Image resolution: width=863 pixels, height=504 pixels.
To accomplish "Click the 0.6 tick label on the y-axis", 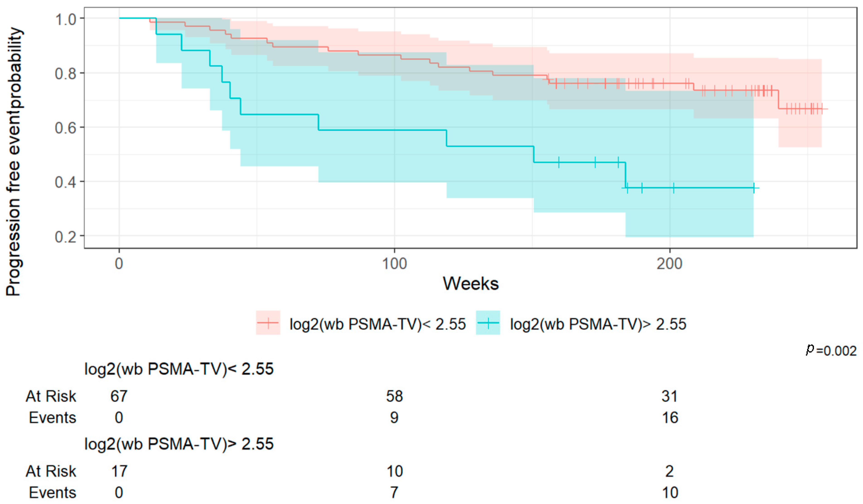I will [x=65, y=128].
